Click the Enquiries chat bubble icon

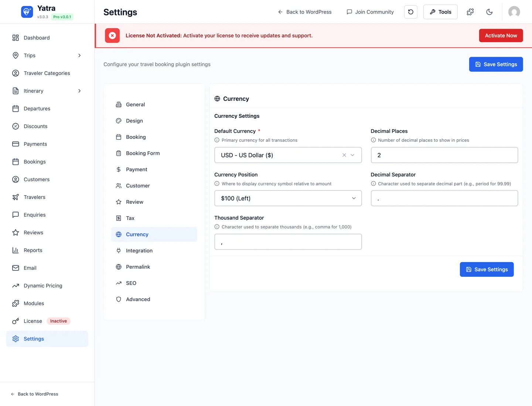16,215
